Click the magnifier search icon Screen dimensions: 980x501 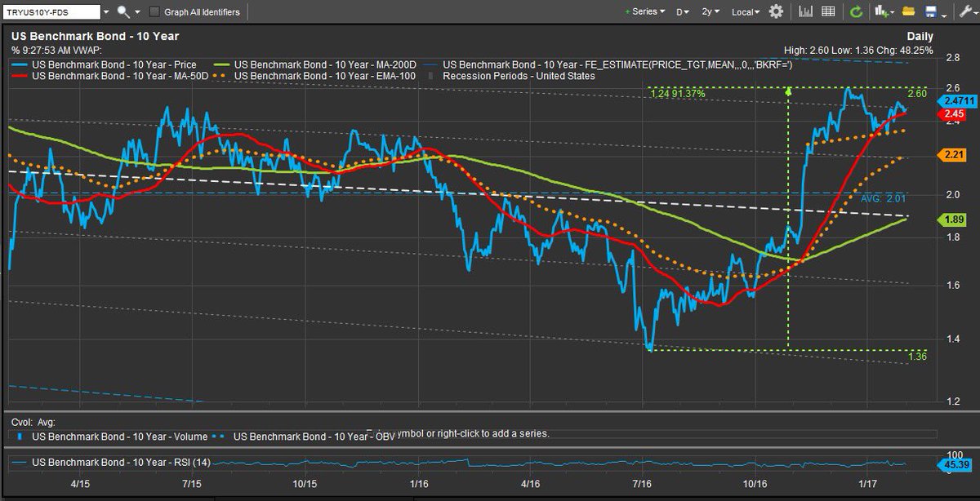click(122, 11)
